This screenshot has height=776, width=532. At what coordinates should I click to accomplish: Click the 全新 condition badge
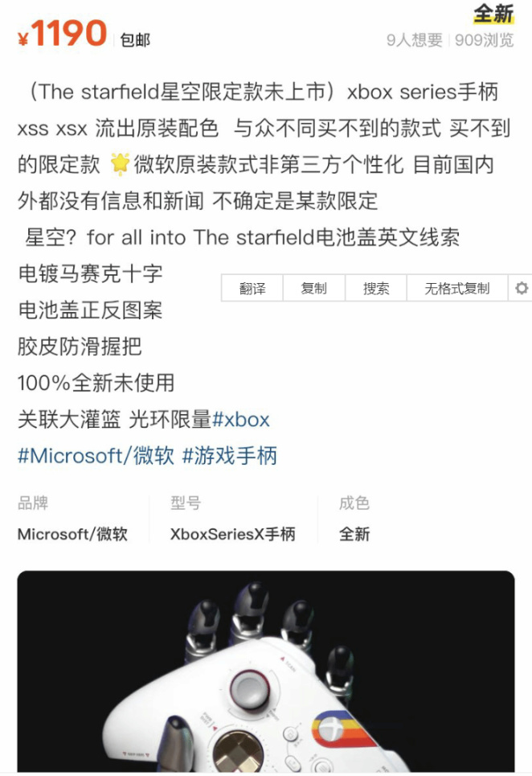click(x=493, y=14)
